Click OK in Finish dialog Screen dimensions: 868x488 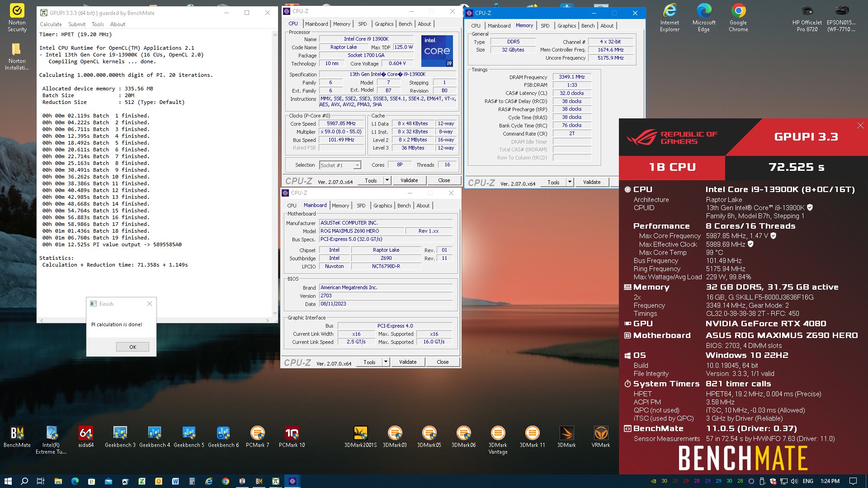pos(132,347)
